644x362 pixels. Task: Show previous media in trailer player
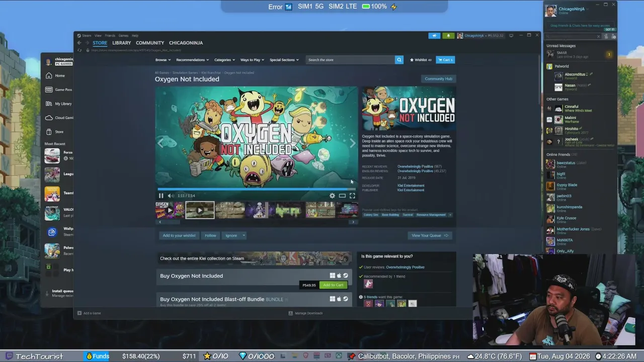(x=161, y=143)
